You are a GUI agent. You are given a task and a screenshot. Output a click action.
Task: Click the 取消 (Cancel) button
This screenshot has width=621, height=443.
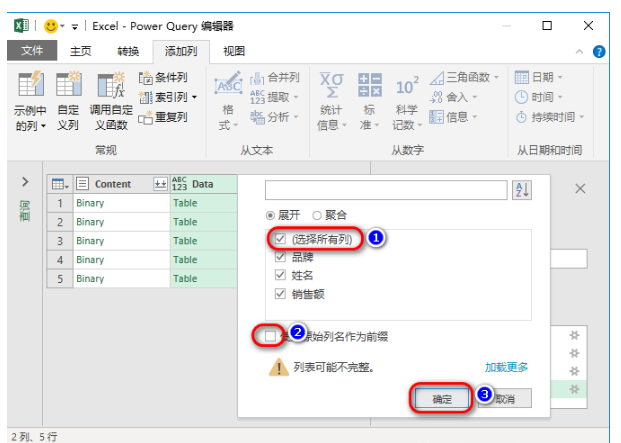click(x=505, y=399)
